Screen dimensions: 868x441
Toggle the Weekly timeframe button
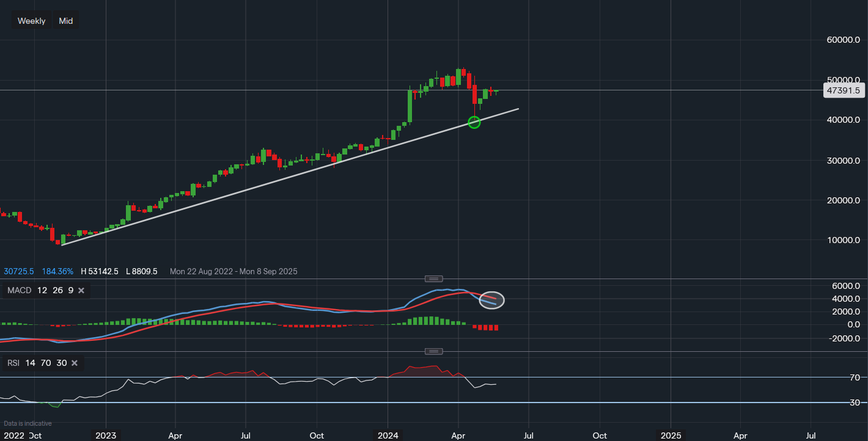click(x=31, y=20)
